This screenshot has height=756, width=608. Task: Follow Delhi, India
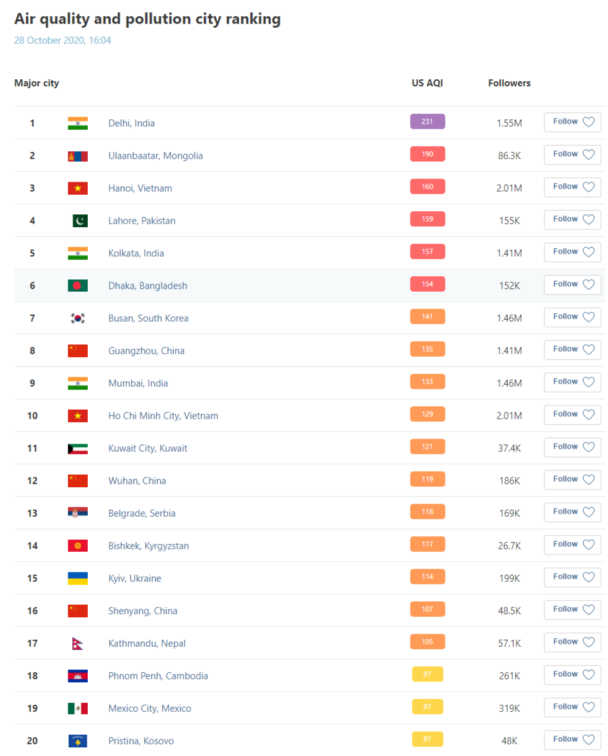572,122
